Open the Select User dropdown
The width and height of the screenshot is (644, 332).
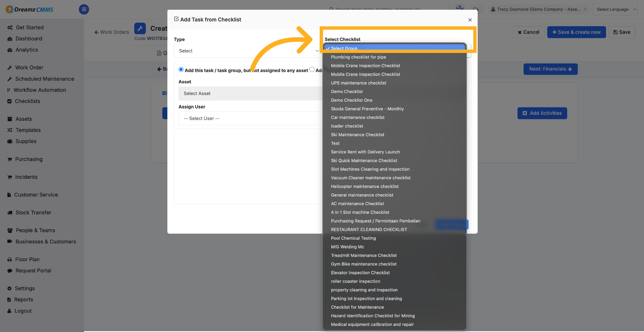(x=251, y=118)
